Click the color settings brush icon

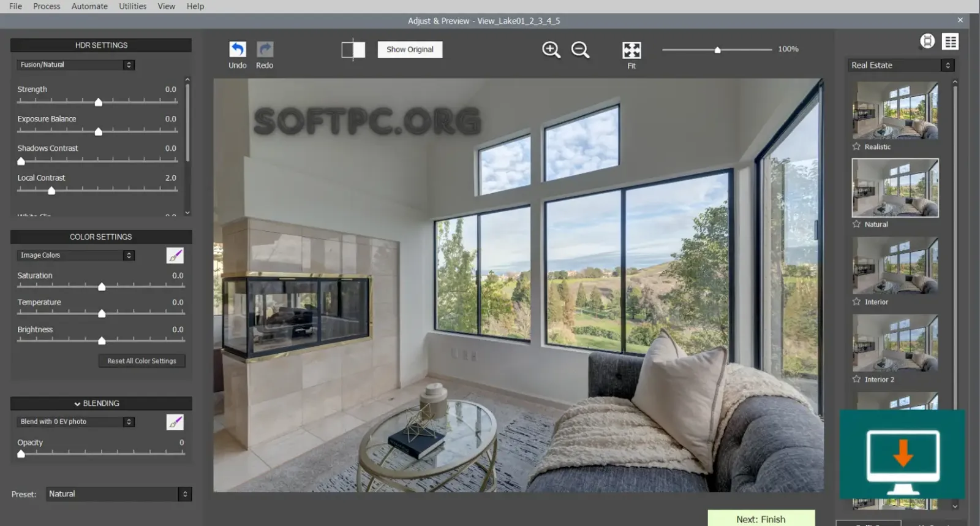coord(175,255)
